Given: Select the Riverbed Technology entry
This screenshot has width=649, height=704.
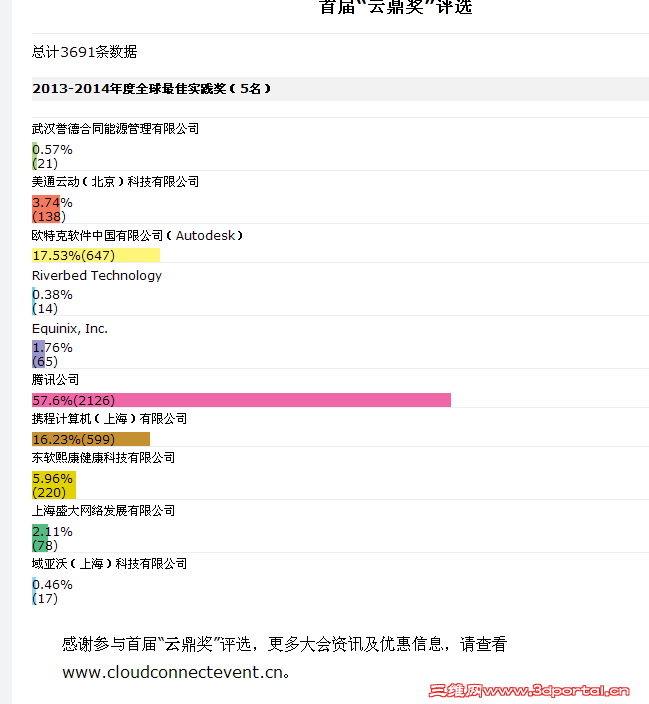Looking at the screenshot, I should pyautogui.click(x=97, y=275).
